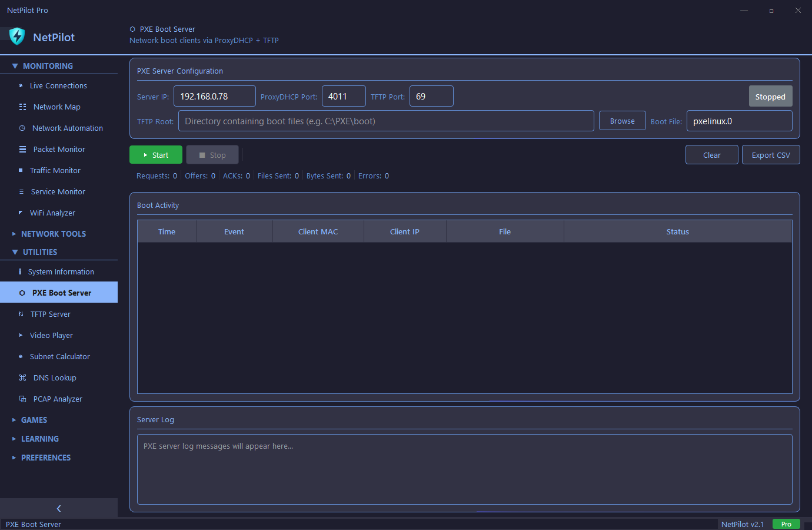This screenshot has width=812, height=530.
Task: Click the PCAP Analyzer icon
Action: click(x=22, y=399)
